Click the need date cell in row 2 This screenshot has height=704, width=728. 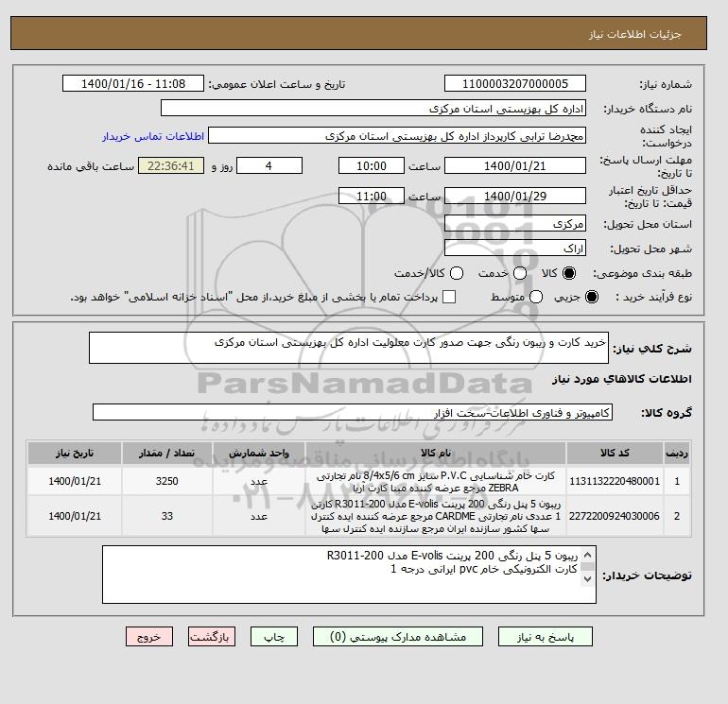[75, 516]
